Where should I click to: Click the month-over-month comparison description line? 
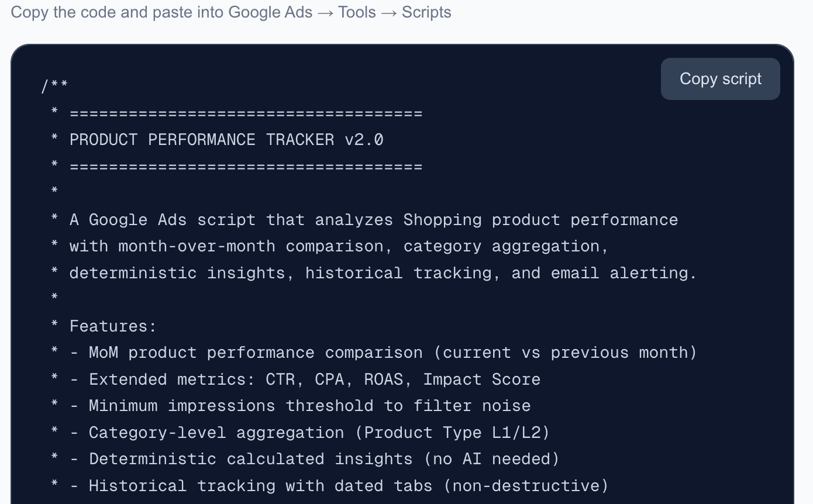pos(330,246)
